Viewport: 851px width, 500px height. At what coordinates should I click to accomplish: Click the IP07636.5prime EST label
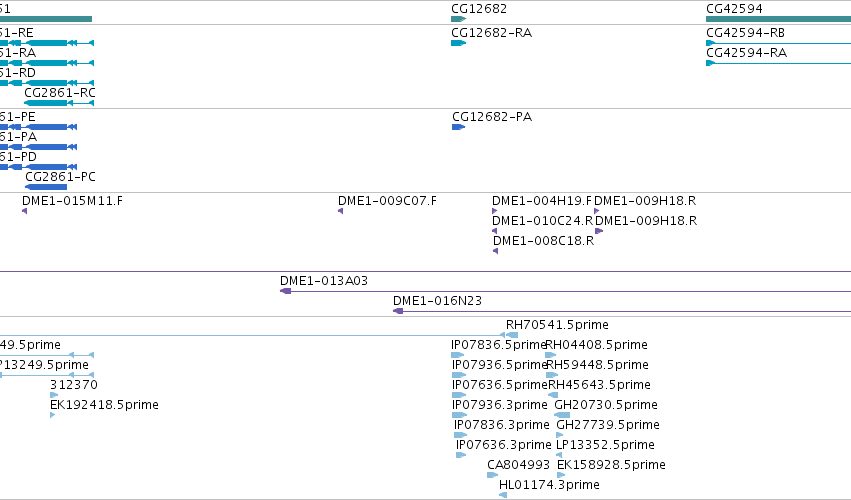499,385
